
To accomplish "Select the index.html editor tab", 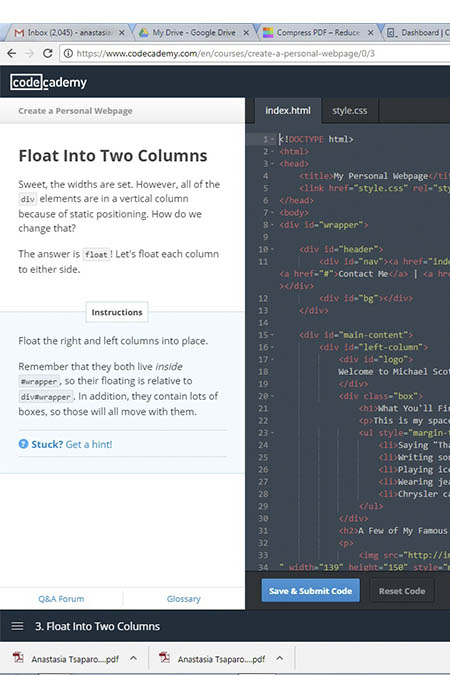I will [x=288, y=111].
